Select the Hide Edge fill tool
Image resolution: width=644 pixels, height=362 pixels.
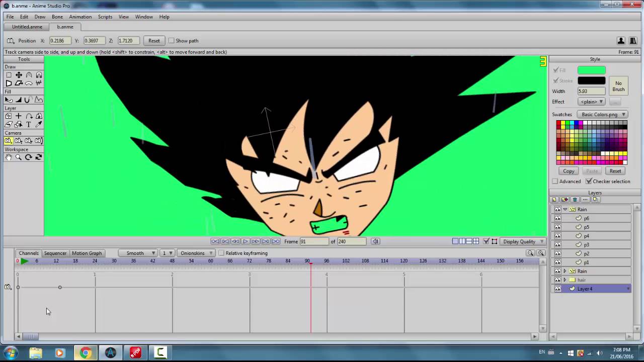point(29,100)
